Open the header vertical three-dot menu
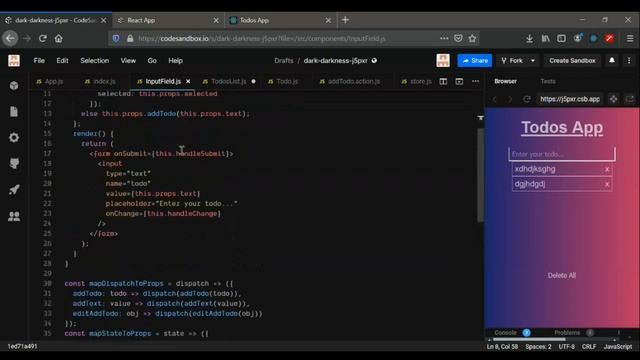640x360 pixels. 629,60
